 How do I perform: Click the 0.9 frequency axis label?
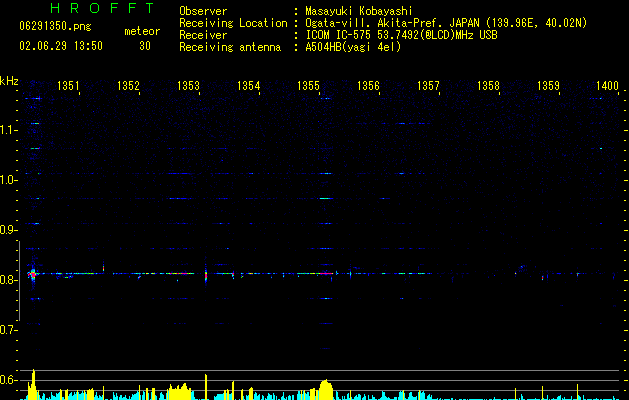[8, 230]
